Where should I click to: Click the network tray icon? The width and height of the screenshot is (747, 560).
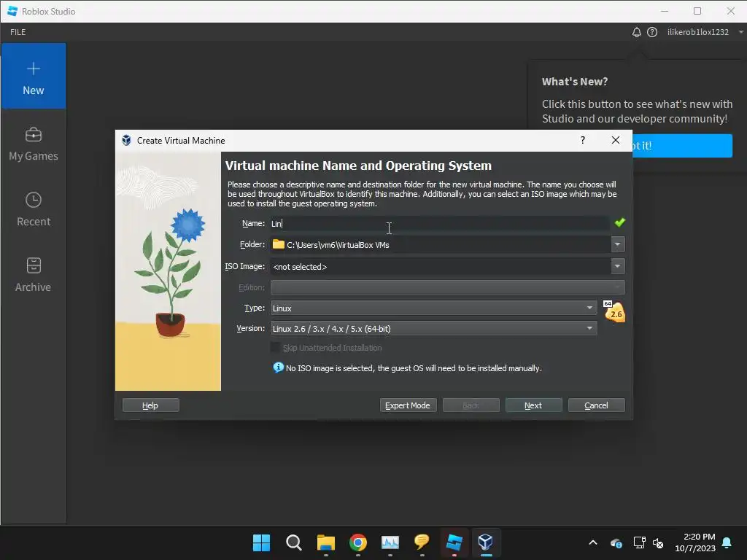(639, 542)
